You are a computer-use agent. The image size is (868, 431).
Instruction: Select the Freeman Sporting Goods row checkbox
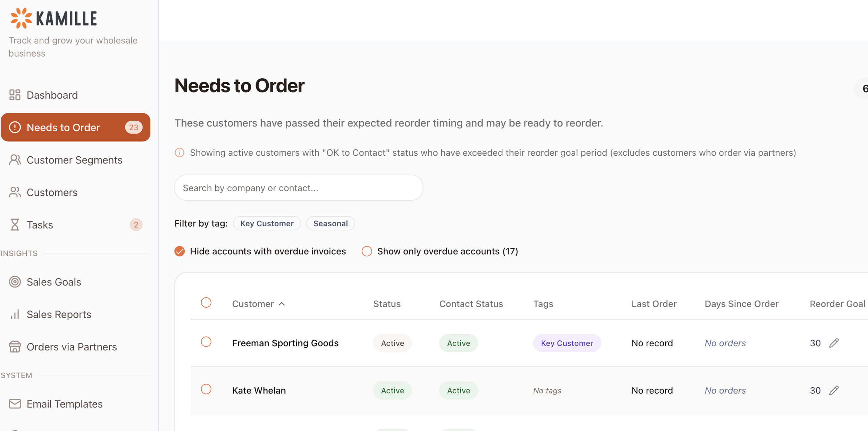tap(206, 342)
